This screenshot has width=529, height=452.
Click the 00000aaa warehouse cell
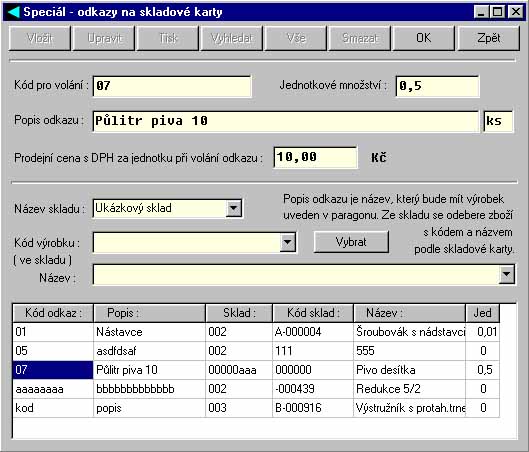point(239,370)
